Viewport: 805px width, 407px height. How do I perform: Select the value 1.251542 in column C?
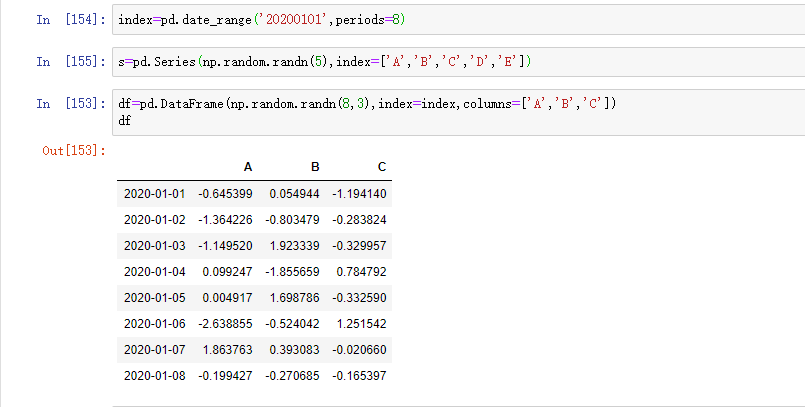pyautogui.click(x=361, y=322)
